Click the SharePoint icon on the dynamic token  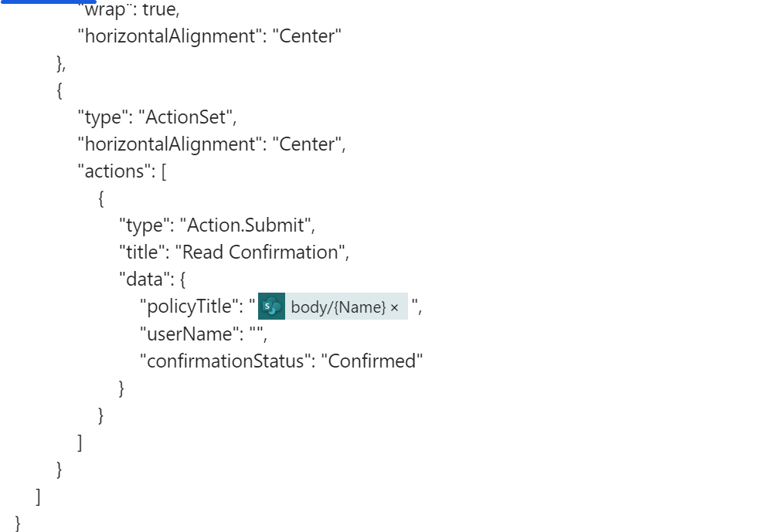pos(271,307)
